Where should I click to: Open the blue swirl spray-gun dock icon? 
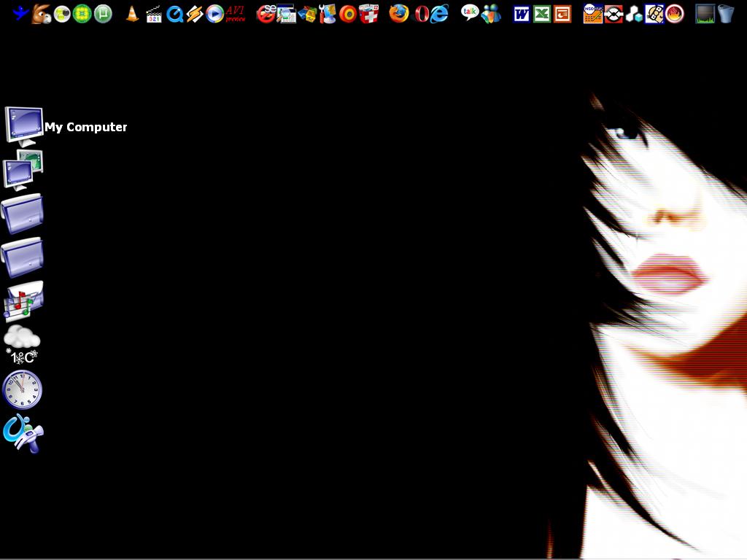(23, 433)
